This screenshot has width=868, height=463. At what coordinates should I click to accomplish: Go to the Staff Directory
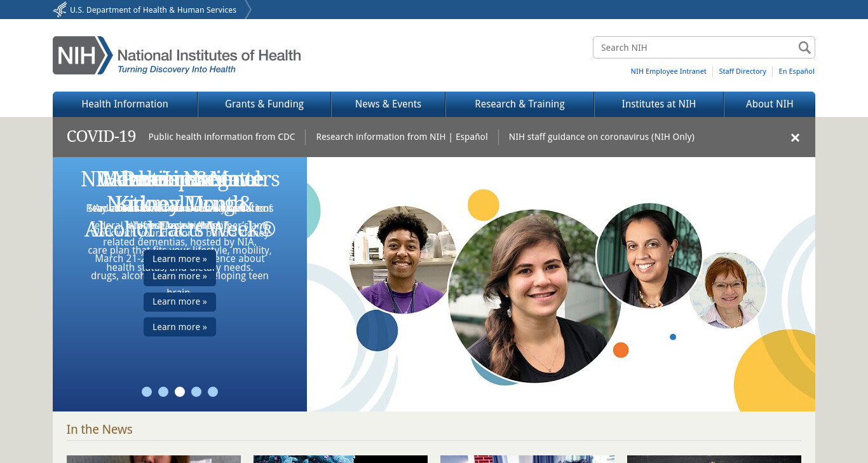pos(742,71)
